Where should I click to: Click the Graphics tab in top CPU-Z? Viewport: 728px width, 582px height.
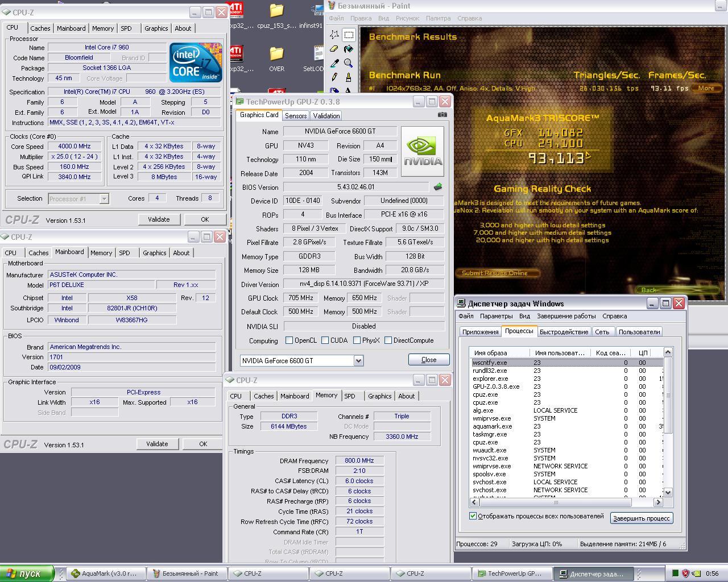coord(156,28)
